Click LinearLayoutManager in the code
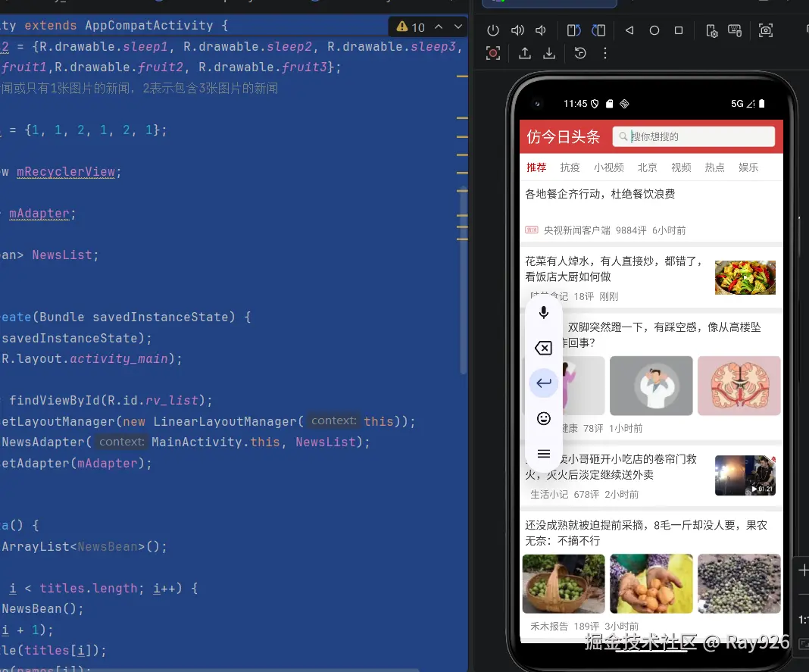The image size is (809, 672). (x=224, y=422)
